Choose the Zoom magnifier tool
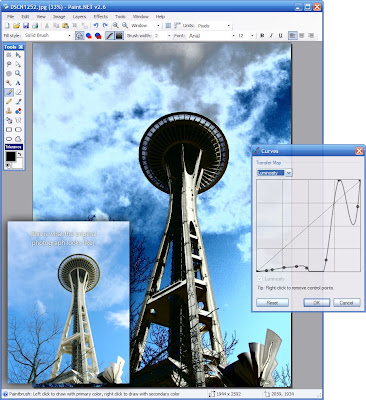Screen dimensions: 366x400 [x=18, y=74]
